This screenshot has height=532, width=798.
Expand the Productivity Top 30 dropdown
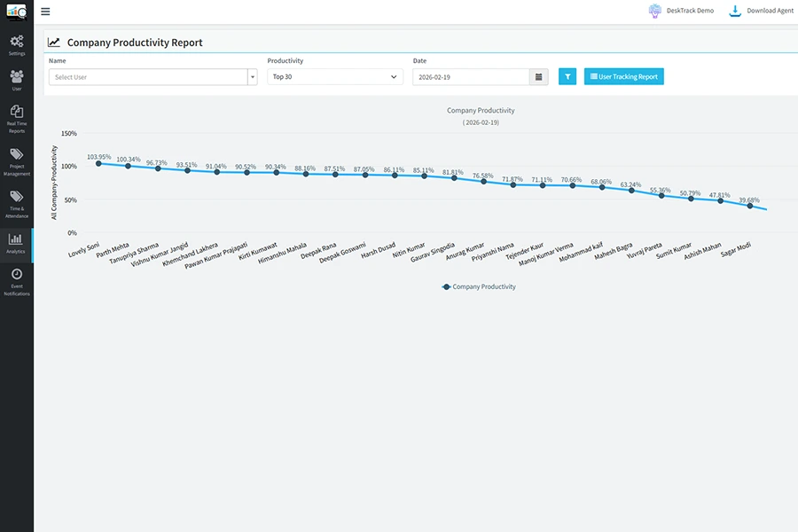coord(334,76)
